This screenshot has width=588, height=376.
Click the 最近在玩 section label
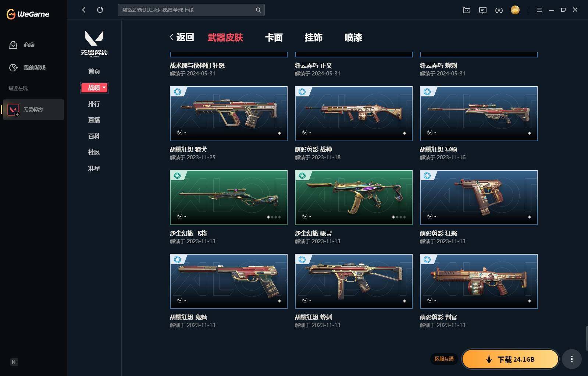pos(18,88)
